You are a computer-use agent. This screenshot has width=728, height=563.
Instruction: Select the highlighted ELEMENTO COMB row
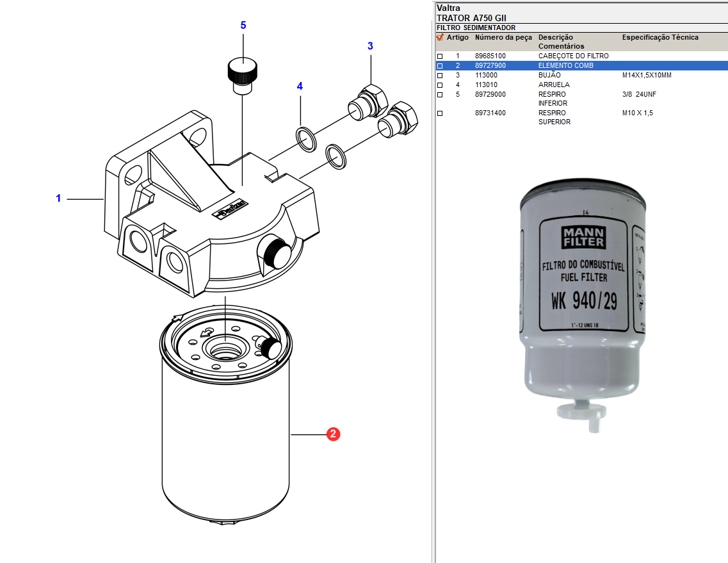point(566,65)
